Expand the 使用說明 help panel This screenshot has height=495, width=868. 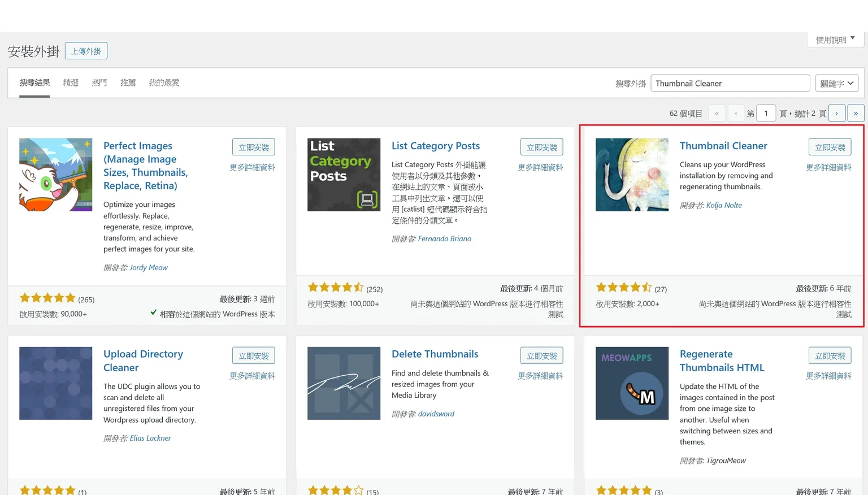pos(835,40)
